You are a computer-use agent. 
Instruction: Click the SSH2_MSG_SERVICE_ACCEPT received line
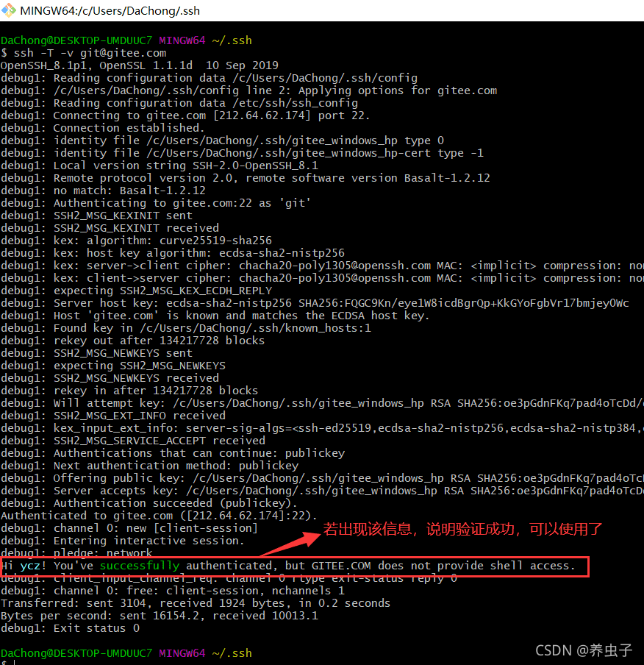[x=133, y=441]
